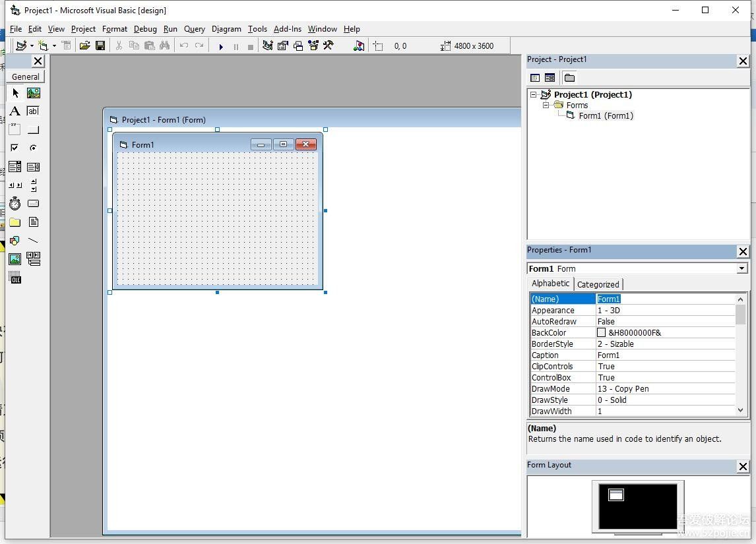Open the Add Form dropdown arrow

click(54, 45)
